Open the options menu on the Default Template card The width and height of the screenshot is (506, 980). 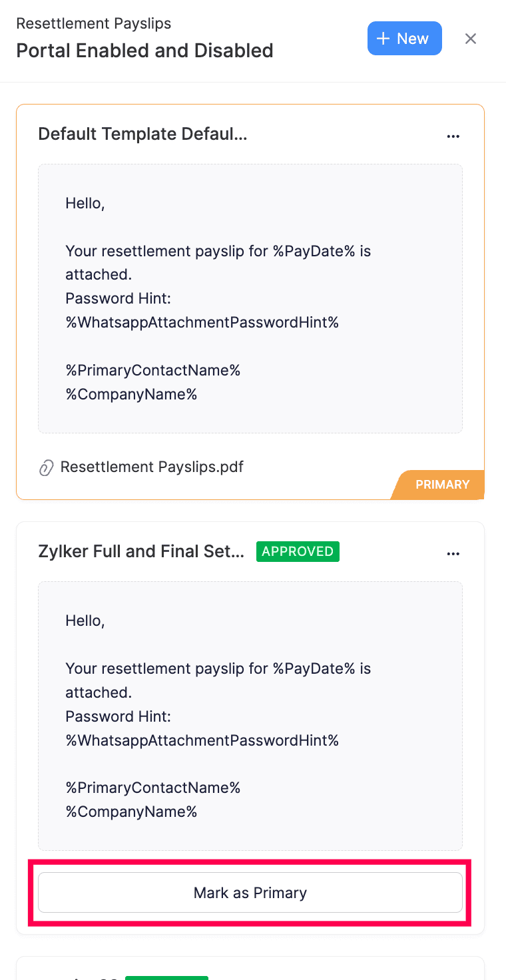453,136
